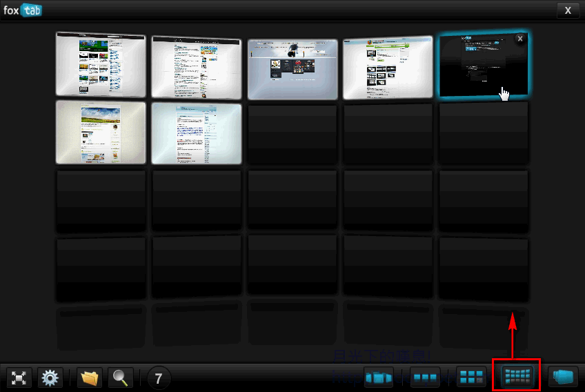Switch to the stacked pages layout
Viewport: 585px width, 392px height.
(x=563, y=377)
